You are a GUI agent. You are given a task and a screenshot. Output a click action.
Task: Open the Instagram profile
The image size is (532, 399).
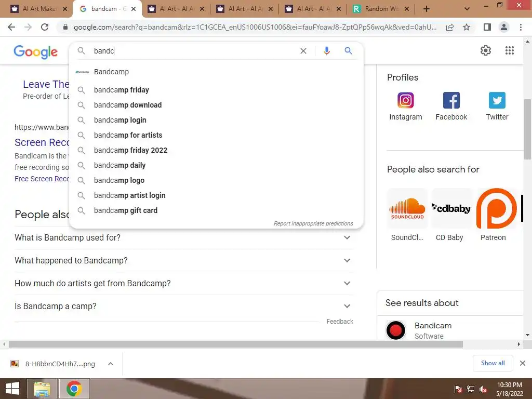click(x=405, y=107)
